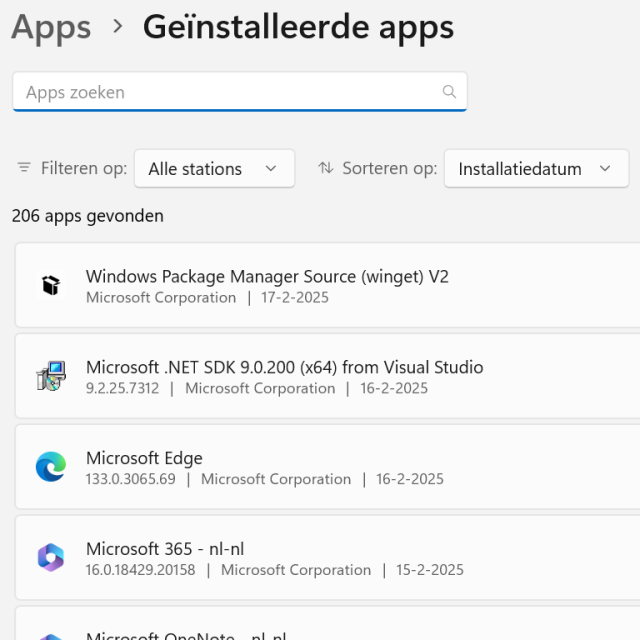Click into the Apps zoeken search field
The image size is (640, 640).
coord(240,92)
